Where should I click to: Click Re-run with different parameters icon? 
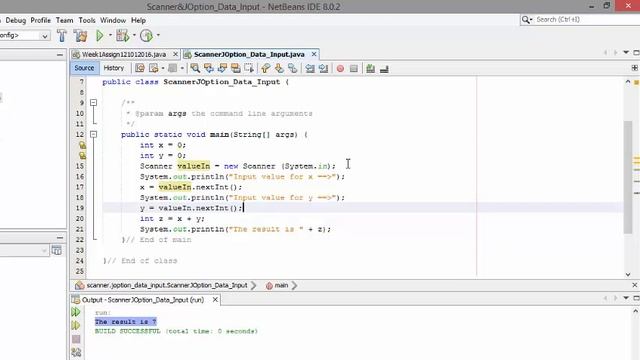[x=76, y=325]
